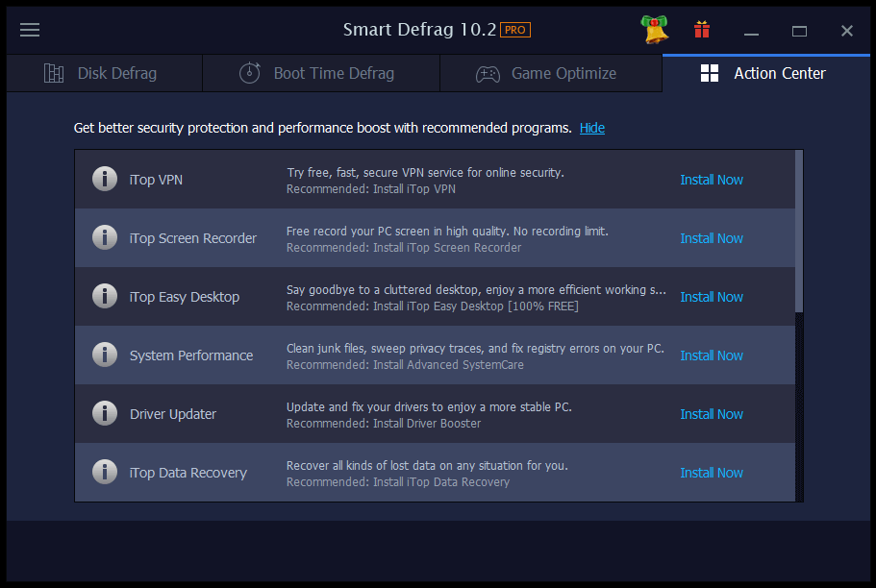Install iTop Screen Recorder now
The height and width of the screenshot is (588, 876).
point(712,238)
